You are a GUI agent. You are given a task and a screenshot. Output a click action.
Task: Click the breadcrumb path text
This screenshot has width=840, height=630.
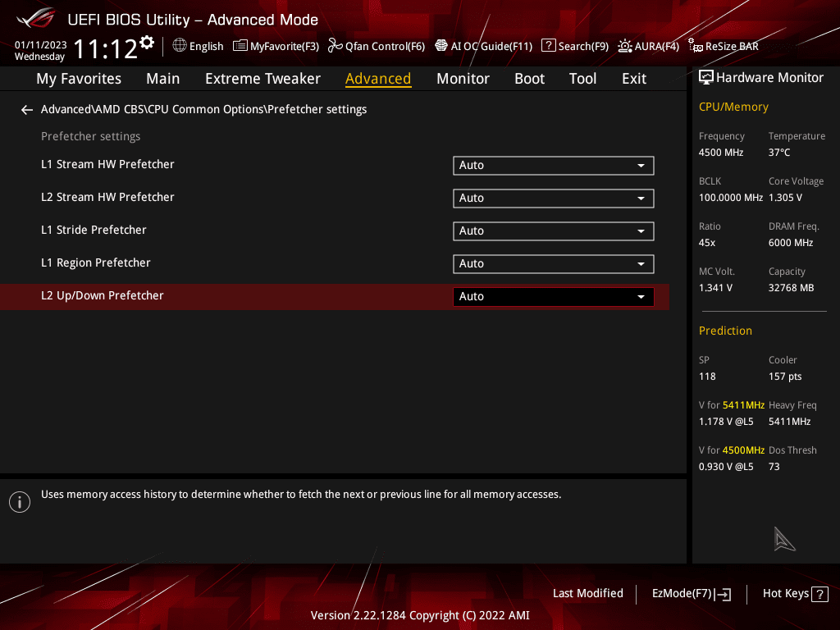click(203, 109)
